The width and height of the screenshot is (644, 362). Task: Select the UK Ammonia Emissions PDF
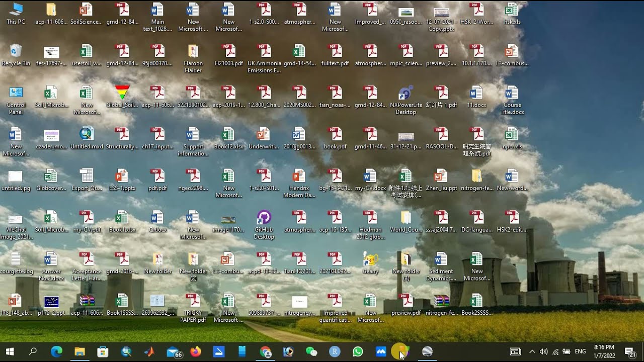pos(264,59)
